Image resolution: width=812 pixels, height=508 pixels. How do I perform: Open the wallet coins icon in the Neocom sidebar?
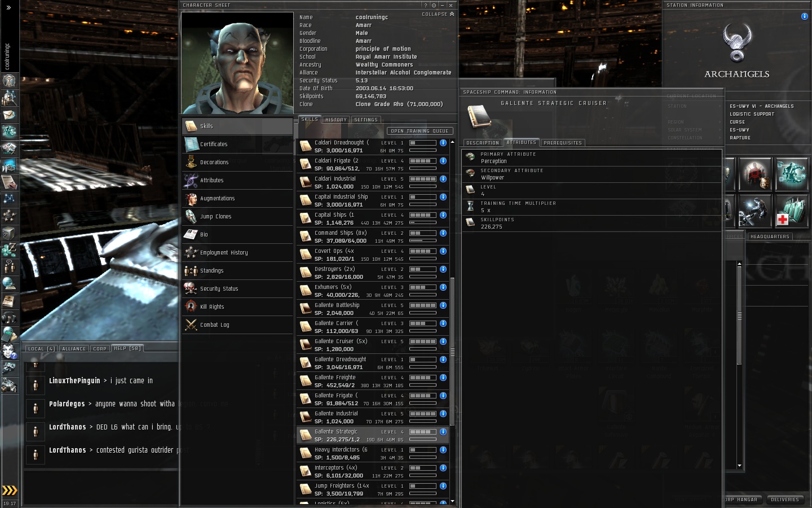click(9, 250)
